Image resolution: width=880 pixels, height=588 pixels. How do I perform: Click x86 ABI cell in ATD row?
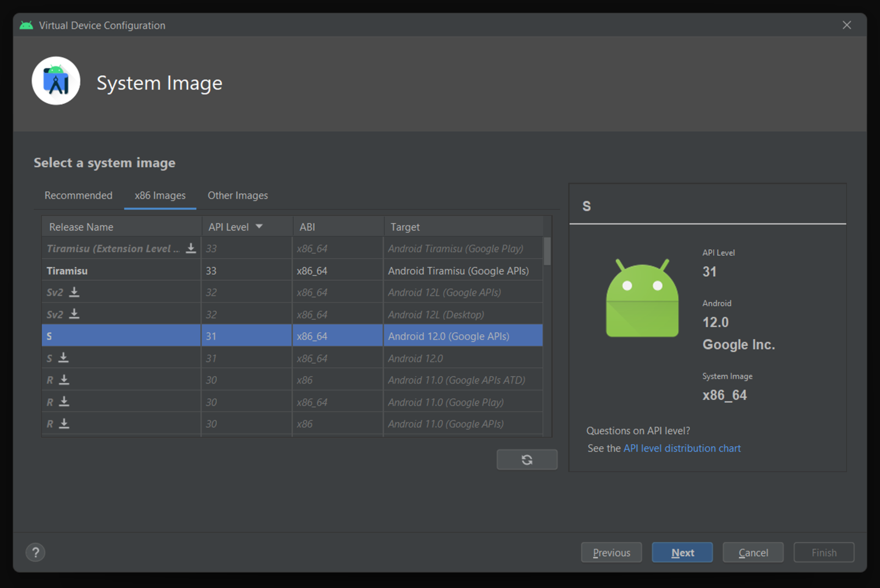pos(338,380)
